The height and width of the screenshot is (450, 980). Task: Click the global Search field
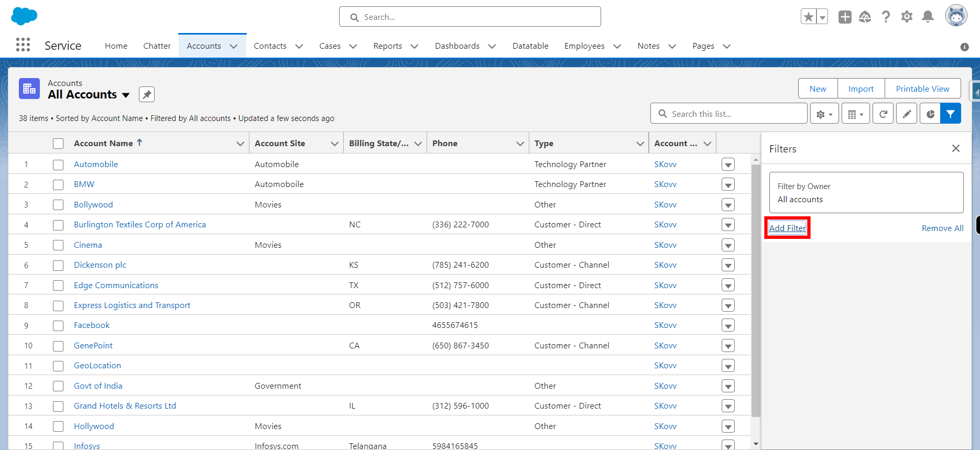coord(470,17)
